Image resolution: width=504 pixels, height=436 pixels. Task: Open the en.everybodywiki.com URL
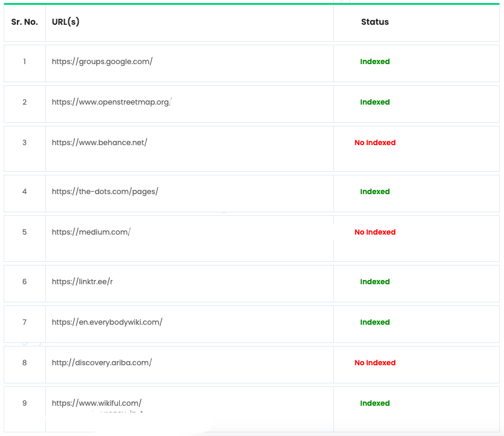pyautogui.click(x=107, y=322)
